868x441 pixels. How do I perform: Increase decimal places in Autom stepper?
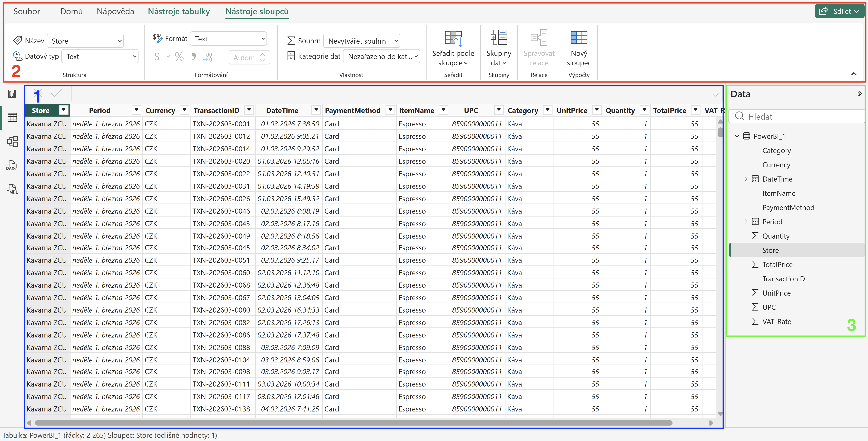pos(263,54)
